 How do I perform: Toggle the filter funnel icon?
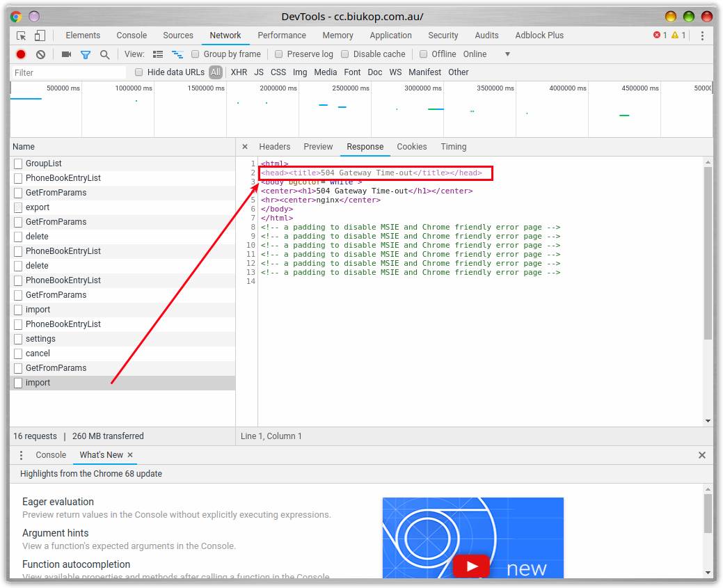pyautogui.click(x=86, y=54)
